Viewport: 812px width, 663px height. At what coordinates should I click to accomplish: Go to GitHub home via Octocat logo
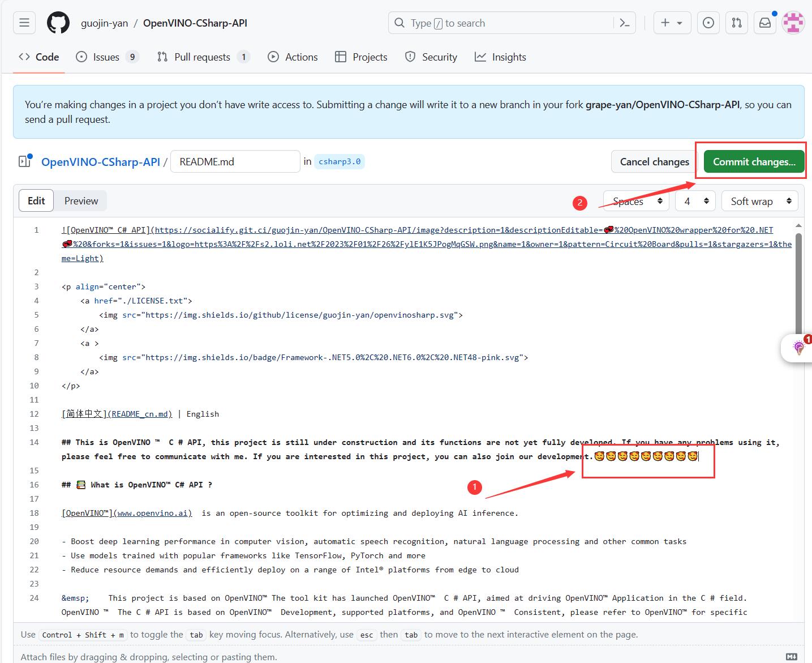58,23
